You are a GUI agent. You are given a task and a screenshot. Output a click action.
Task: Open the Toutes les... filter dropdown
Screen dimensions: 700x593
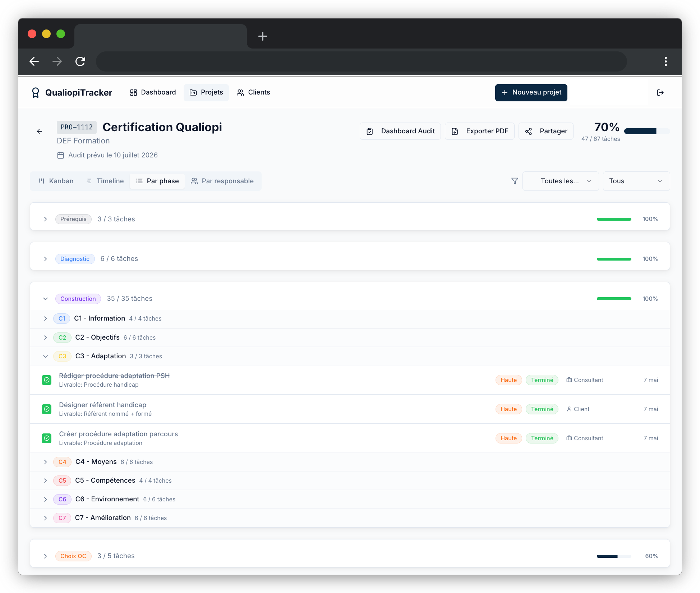coord(560,181)
